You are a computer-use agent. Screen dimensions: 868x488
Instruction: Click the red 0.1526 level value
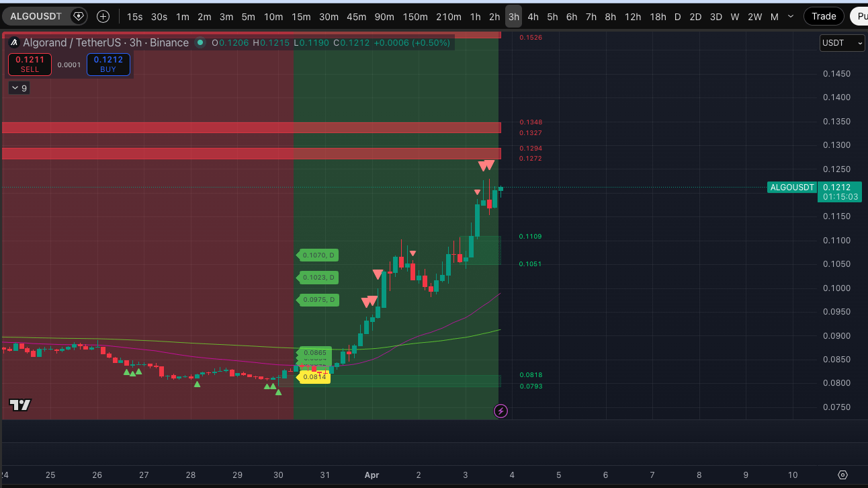pos(531,38)
